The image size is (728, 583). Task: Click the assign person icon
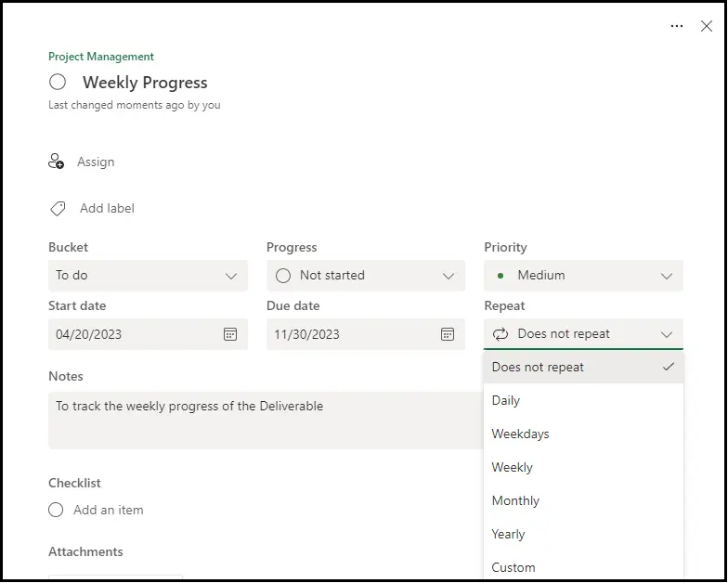click(57, 162)
